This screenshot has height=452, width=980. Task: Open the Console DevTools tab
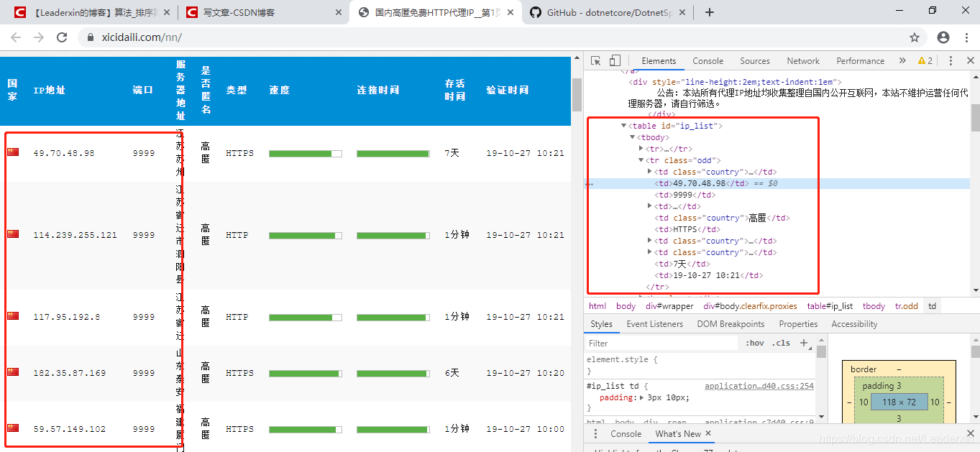[708, 61]
